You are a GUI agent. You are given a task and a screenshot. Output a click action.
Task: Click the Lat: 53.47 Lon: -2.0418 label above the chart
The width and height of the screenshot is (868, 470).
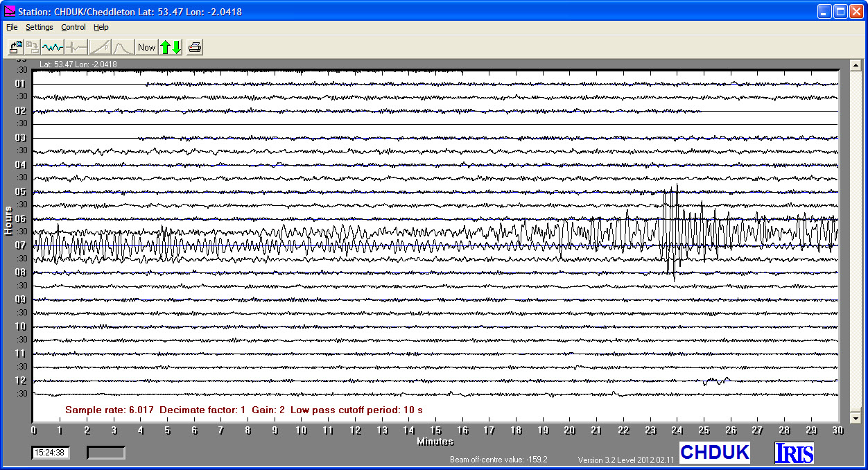(78, 64)
